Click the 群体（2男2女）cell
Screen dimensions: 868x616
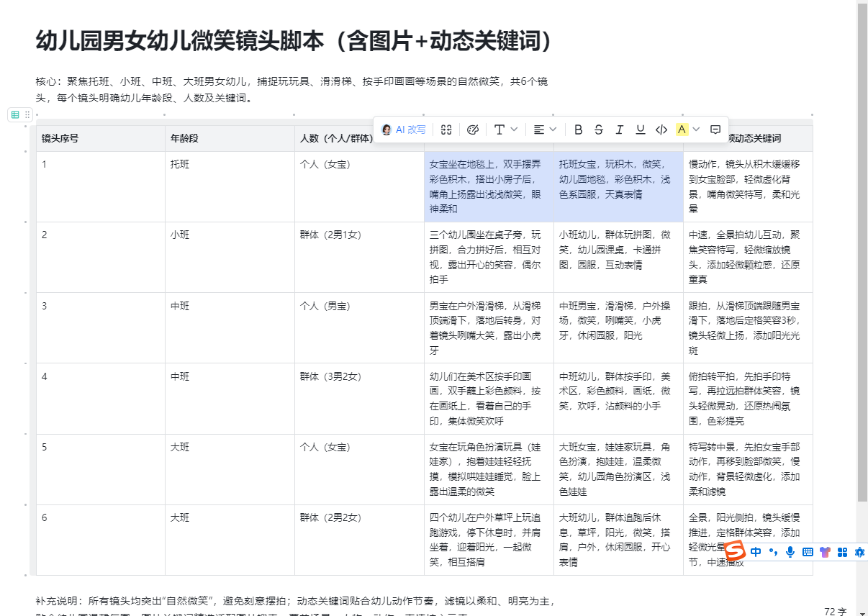[360, 539]
